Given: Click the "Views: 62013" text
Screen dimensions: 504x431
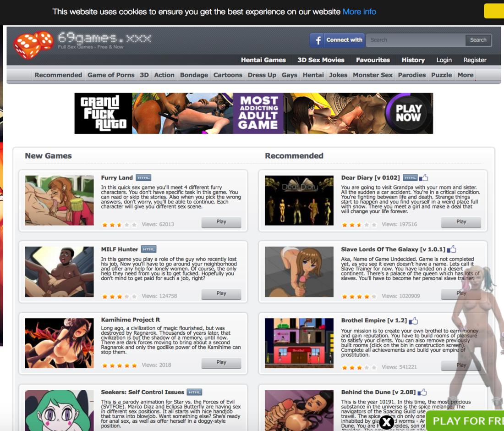Looking at the screenshot, I should [x=158, y=225].
